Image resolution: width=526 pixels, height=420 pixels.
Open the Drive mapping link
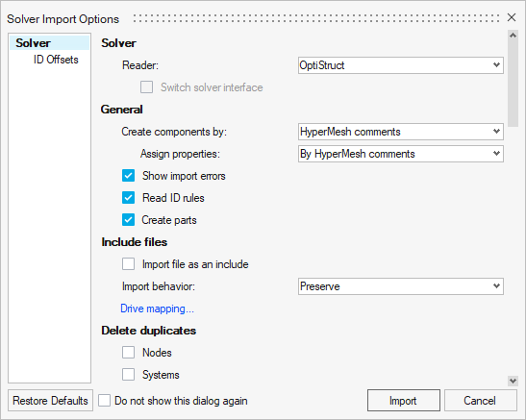tap(157, 309)
